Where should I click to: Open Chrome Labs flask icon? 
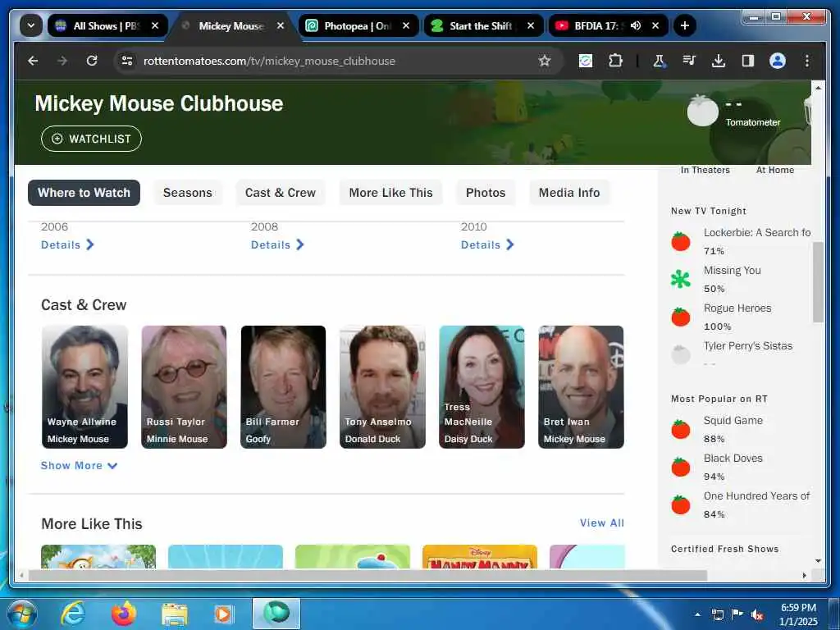tap(660, 61)
